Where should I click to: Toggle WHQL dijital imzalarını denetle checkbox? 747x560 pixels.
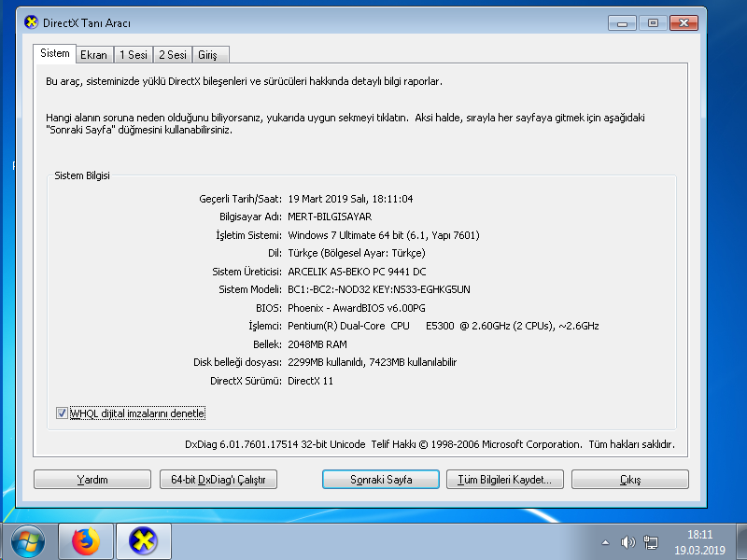62,413
